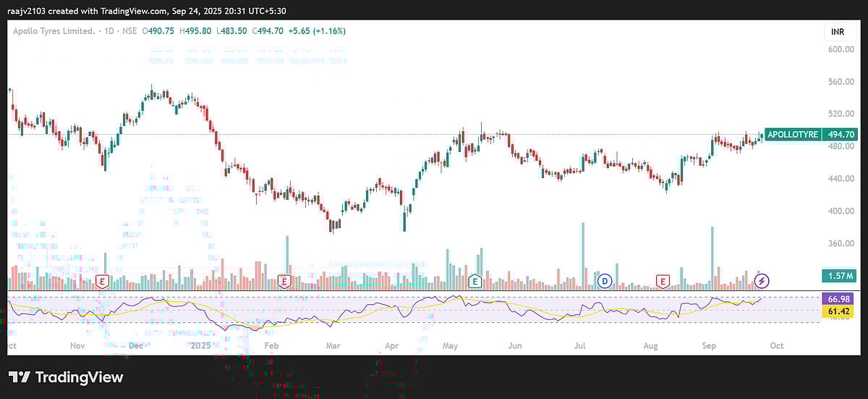Click the earnings E marker near November
This screenshot has width=868, height=399.
[x=103, y=280]
